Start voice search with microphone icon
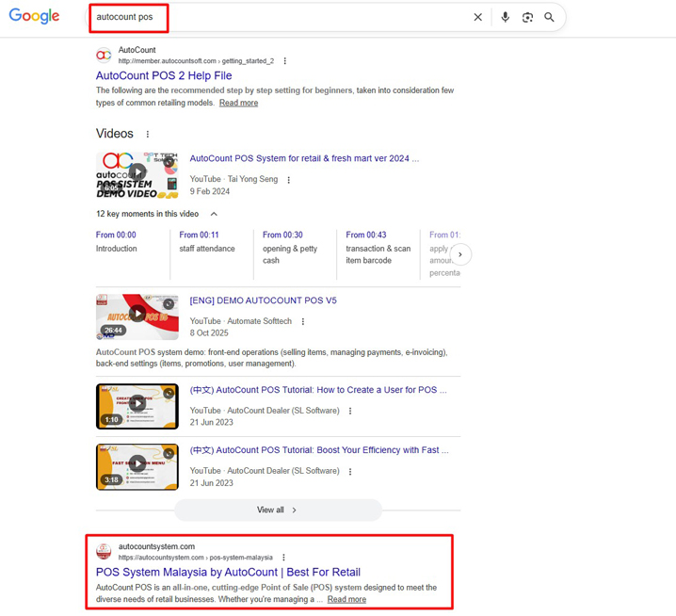The image size is (676, 616). (505, 17)
